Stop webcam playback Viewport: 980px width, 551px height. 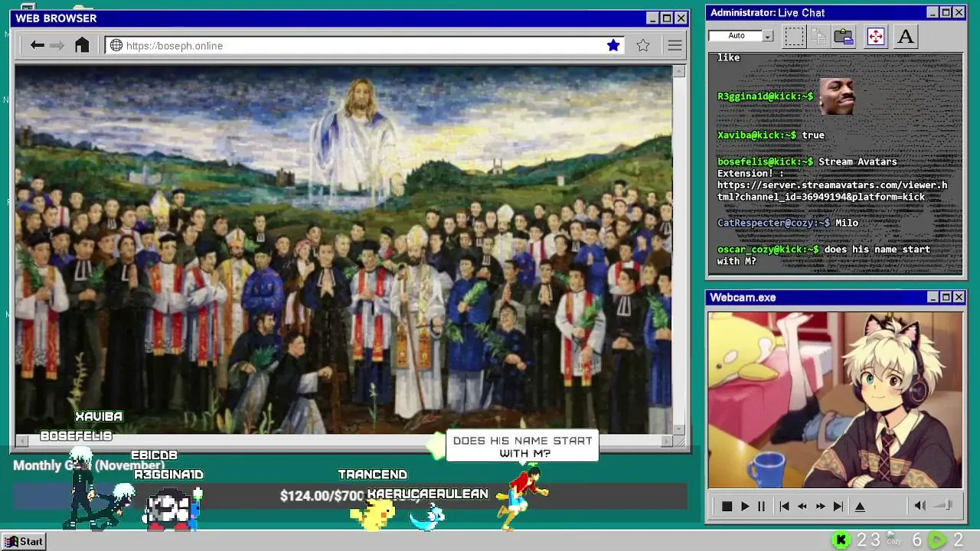(x=727, y=506)
